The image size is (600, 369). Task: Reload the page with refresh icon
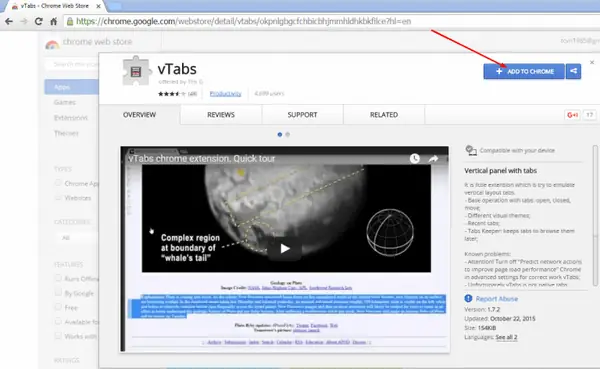[x=38, y=21]
